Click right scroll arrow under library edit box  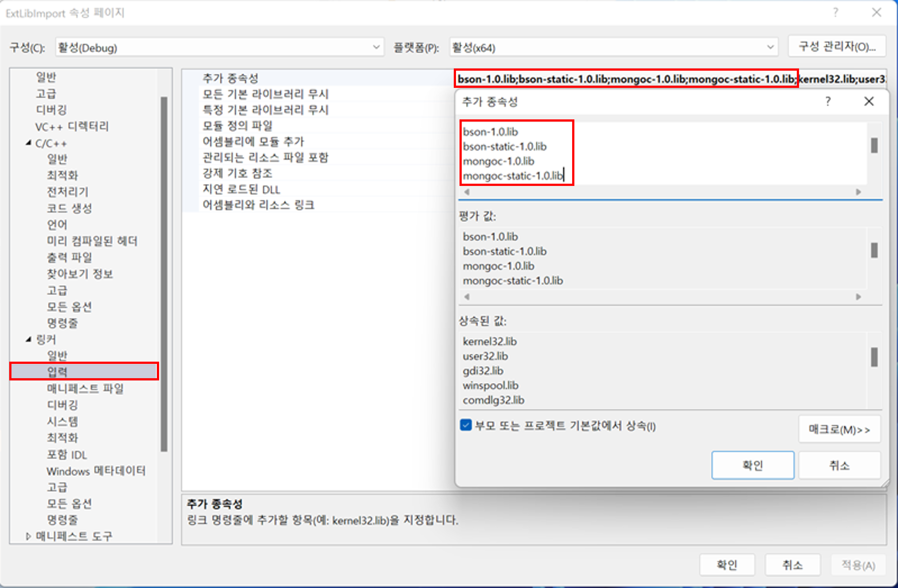pos(859,192)
